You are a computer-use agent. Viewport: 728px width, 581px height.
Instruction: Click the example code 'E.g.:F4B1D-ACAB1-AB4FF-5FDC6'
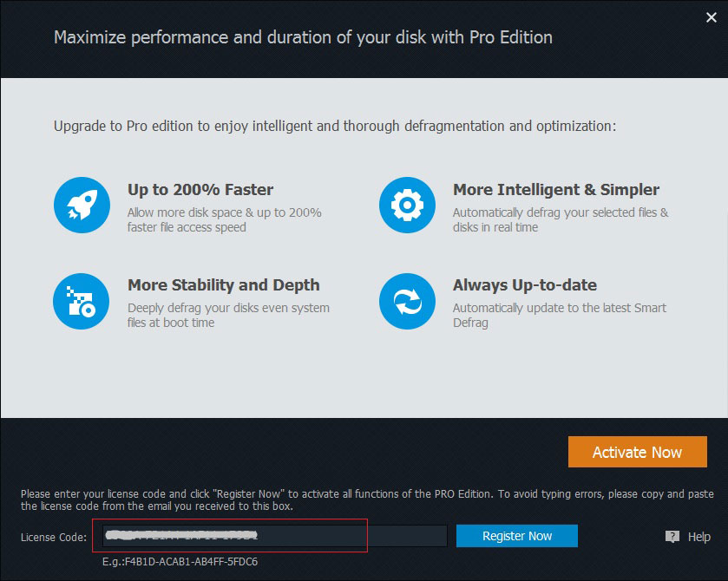click(180, 562)
